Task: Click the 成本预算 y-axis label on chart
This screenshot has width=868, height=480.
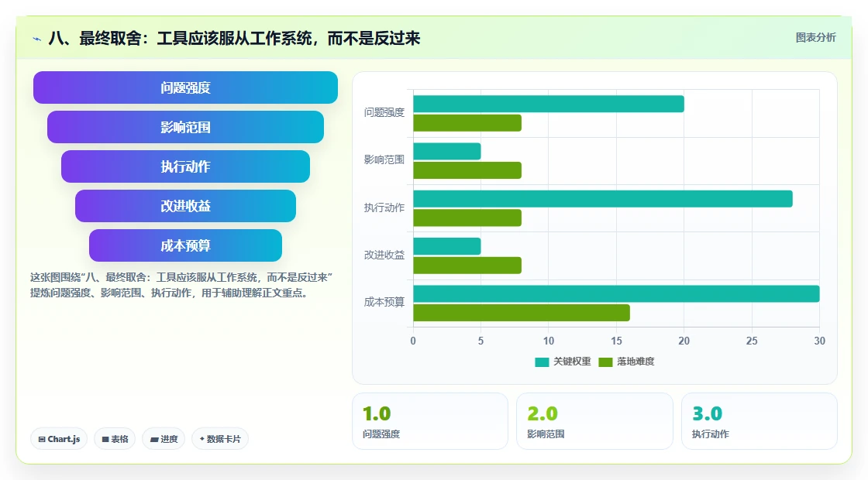Action: pos(384,303)
